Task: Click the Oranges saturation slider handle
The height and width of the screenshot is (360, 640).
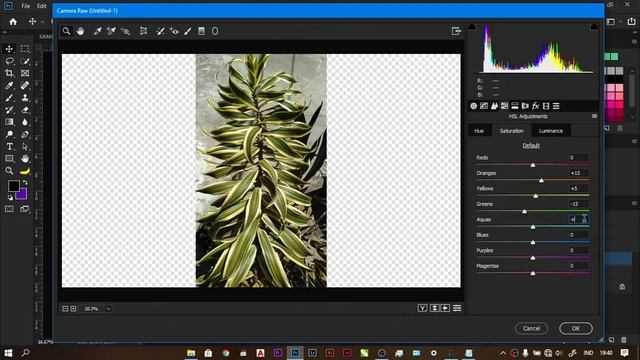Action: coord(541,180)
